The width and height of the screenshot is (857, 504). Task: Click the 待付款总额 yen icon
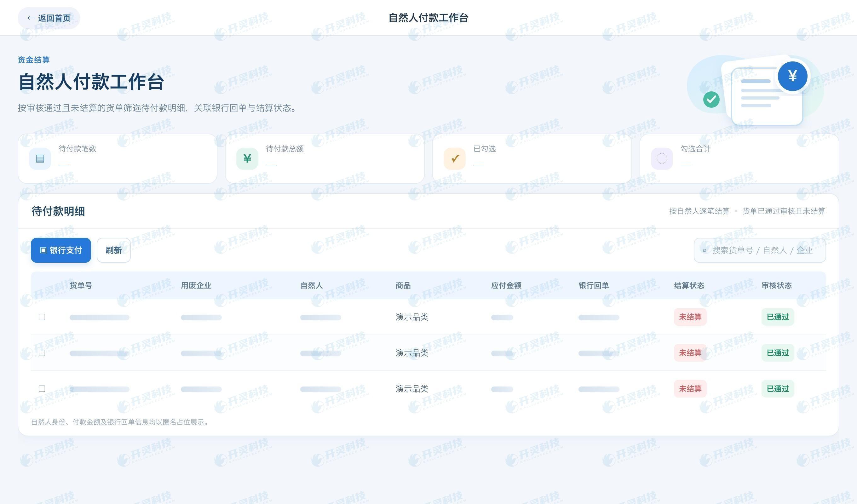pos(247,158)
